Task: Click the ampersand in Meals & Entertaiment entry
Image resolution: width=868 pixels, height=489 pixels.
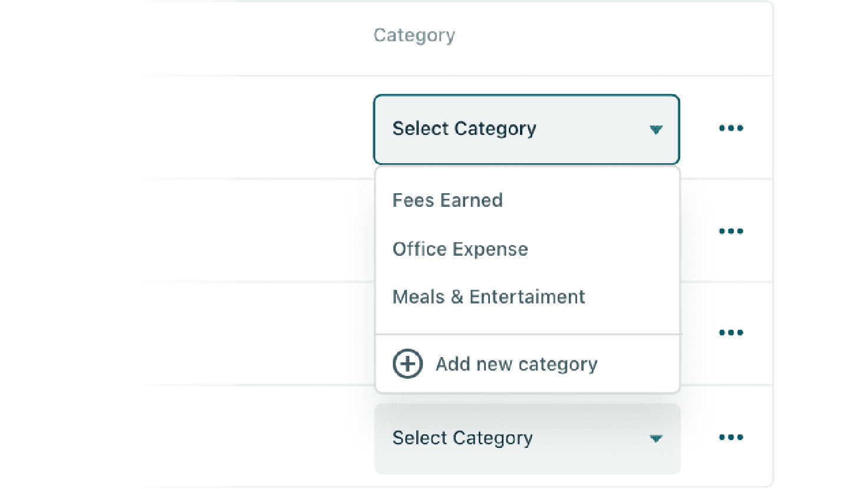Action: pos(457,297)
